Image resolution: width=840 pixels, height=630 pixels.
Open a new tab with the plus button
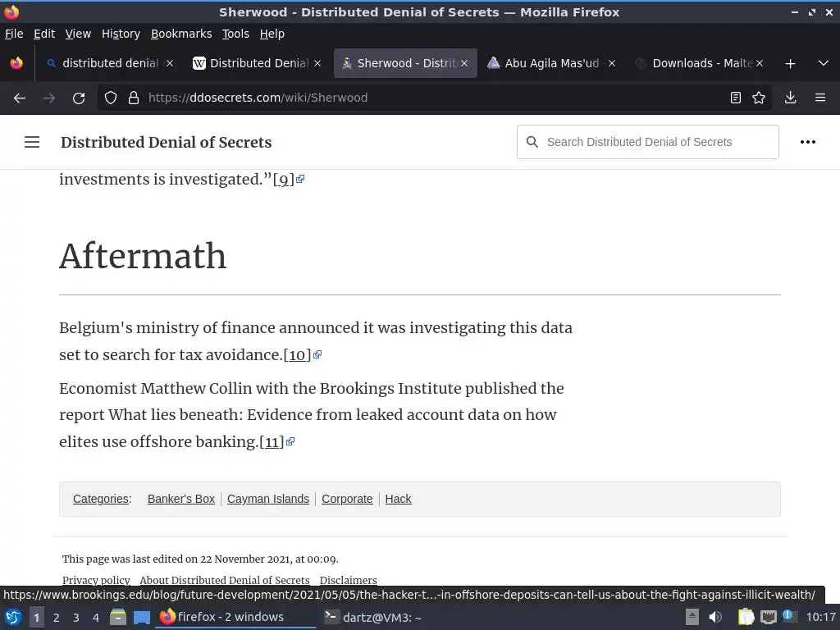click(x=790, y=63)
